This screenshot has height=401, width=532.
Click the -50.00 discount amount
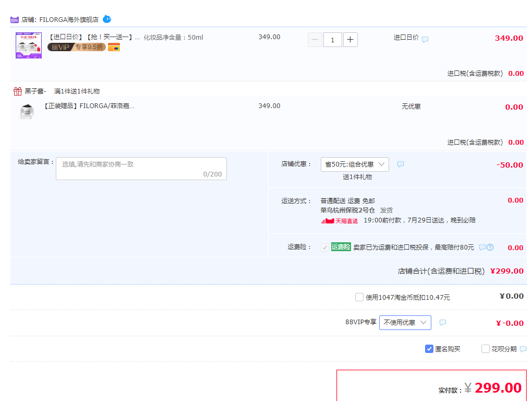coord(510,165)
